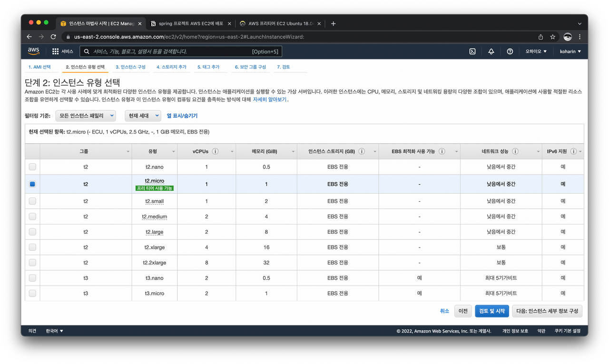The height and width of the screenshot is (364, 609).
Task: Go to step 7 review tab
Action: click(284, 67)
